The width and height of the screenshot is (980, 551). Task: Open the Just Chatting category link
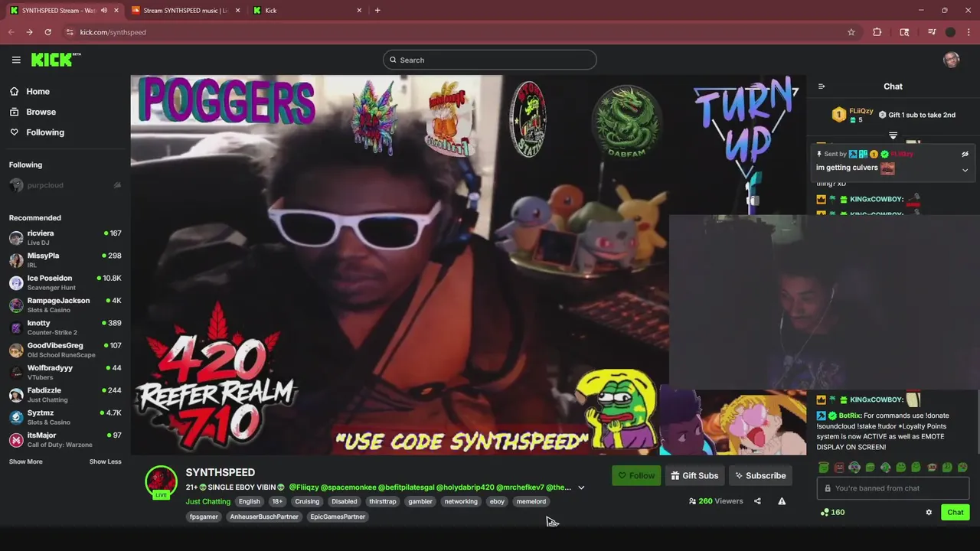(x=207, y=501)
